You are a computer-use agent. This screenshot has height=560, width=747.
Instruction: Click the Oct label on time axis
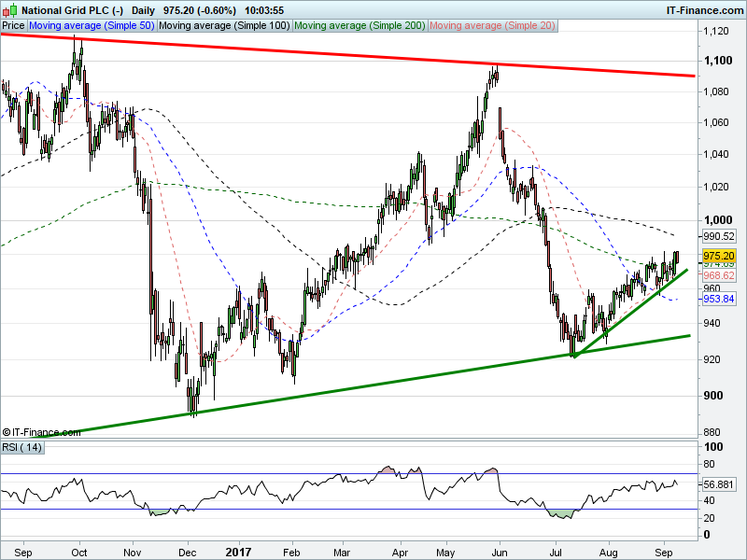tap(79, 553)
